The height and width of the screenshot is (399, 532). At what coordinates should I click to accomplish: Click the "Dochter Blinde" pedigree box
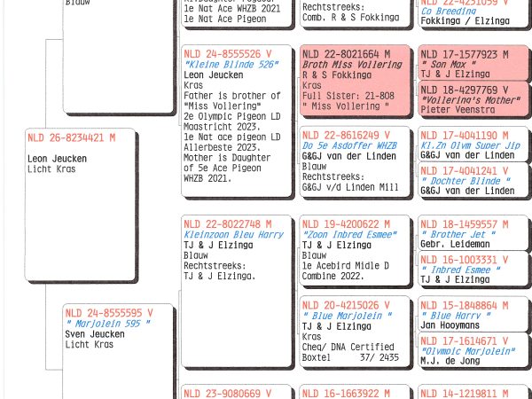[x=473, y=179]
